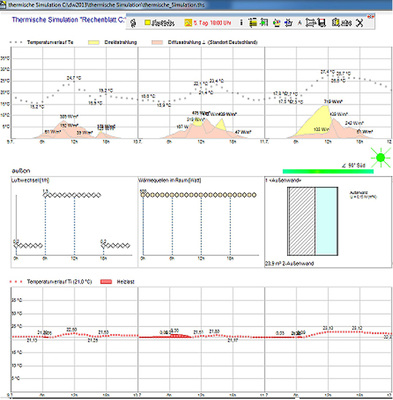
Task: Click the yellow striped table icon
Action: pyautogui.click(x=253, y=23)
